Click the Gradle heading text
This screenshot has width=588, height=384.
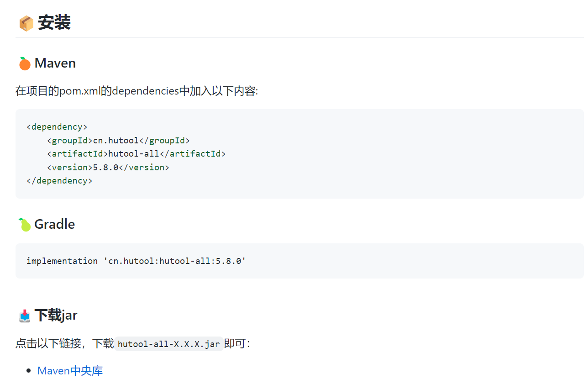pyautogui.click(x=55, y=224)
